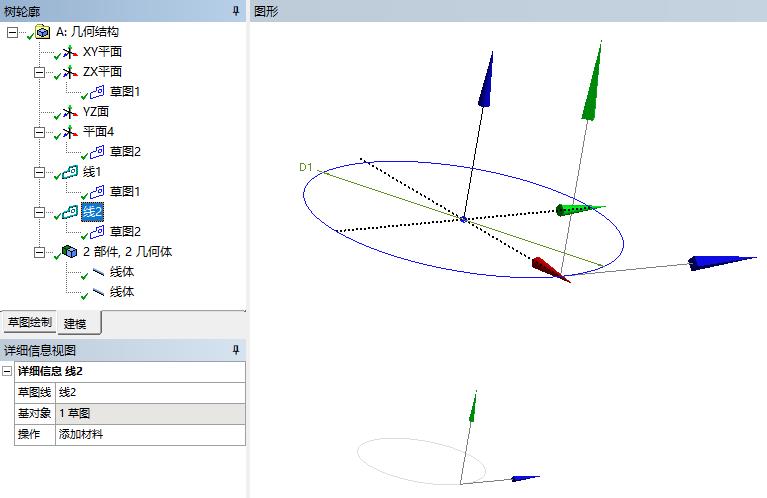Collapse the 详细信息 线2 details section
Screen dimensions: 767x498
pyautogui.click(x=8, y=371)
